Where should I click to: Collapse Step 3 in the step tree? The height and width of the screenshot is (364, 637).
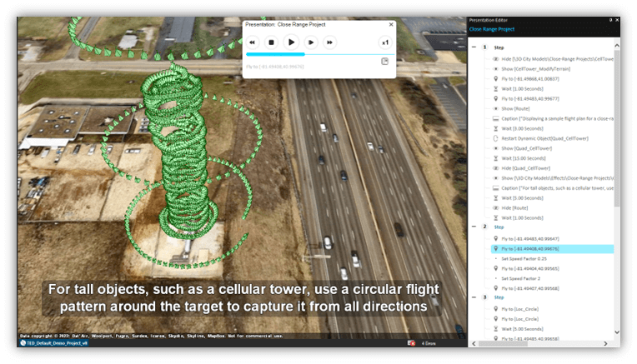coord(474,297)
